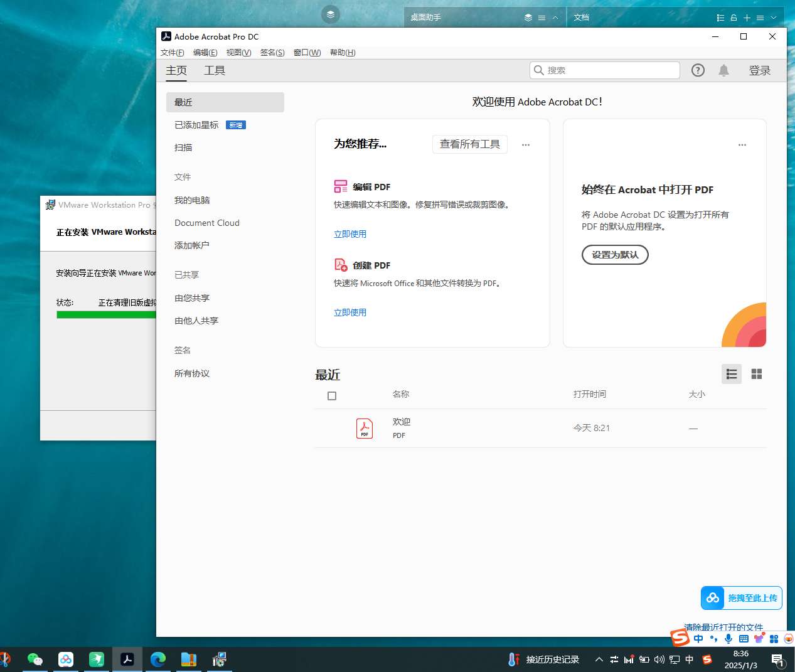This screenshot has height=672, width=795.
Task: Click the 创建 PDF tool icon
Action: point(341,265)
